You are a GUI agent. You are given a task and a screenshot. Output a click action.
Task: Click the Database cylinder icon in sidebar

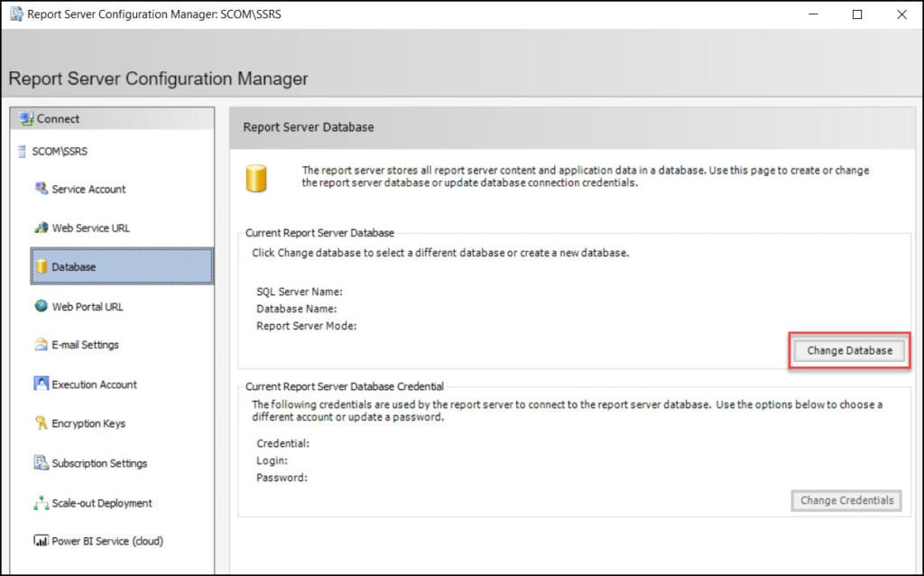click(42, 266)
